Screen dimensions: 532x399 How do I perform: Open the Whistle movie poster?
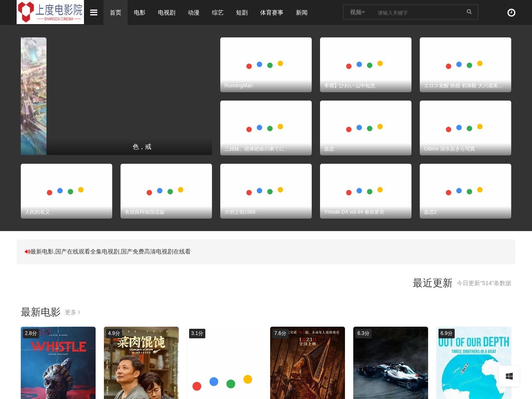(x=58, y=363)
